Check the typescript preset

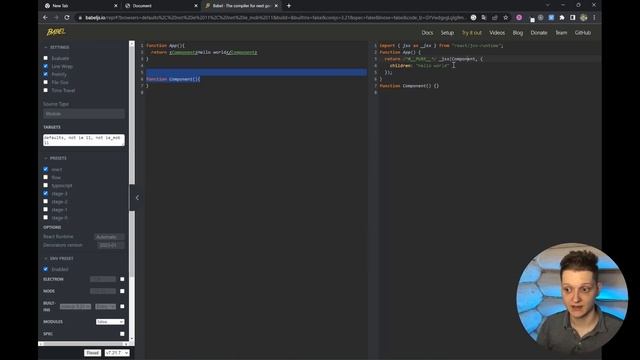pyautogui.click(x=45, y=185)
